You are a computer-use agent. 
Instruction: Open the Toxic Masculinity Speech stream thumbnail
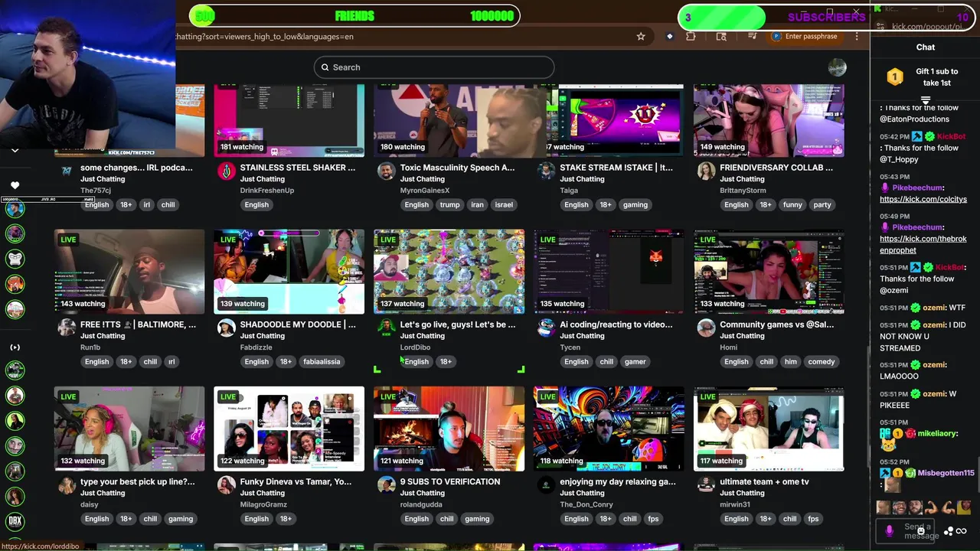(449, 121)
